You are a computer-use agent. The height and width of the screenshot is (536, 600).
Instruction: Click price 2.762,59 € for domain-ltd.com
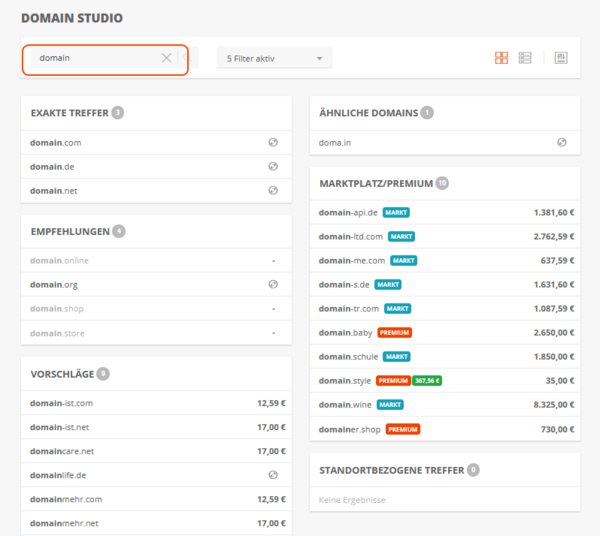[x=554, y=236]
